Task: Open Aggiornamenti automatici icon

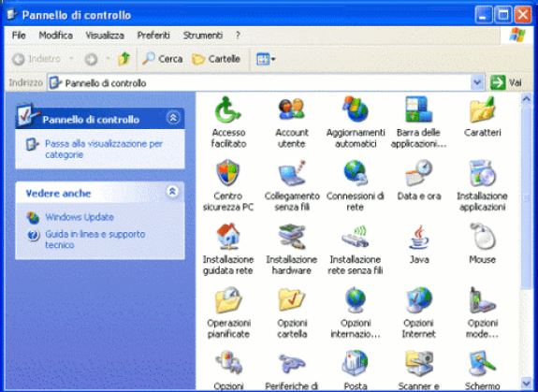Action: pyautogui.click(x=356, y=123)
